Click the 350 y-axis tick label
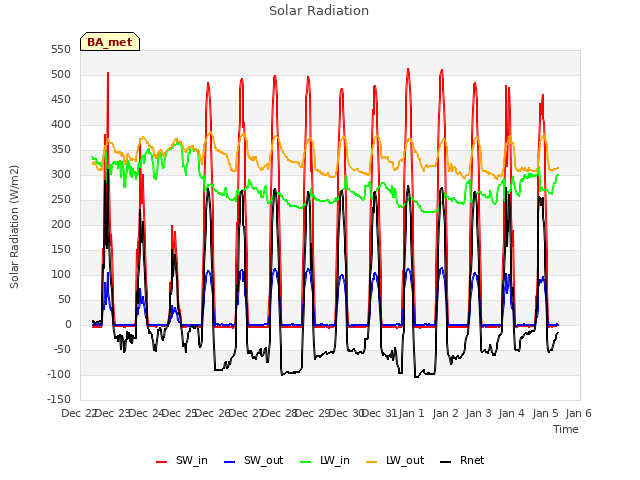The width and height of the screenshot is (640, 480). 61,150
